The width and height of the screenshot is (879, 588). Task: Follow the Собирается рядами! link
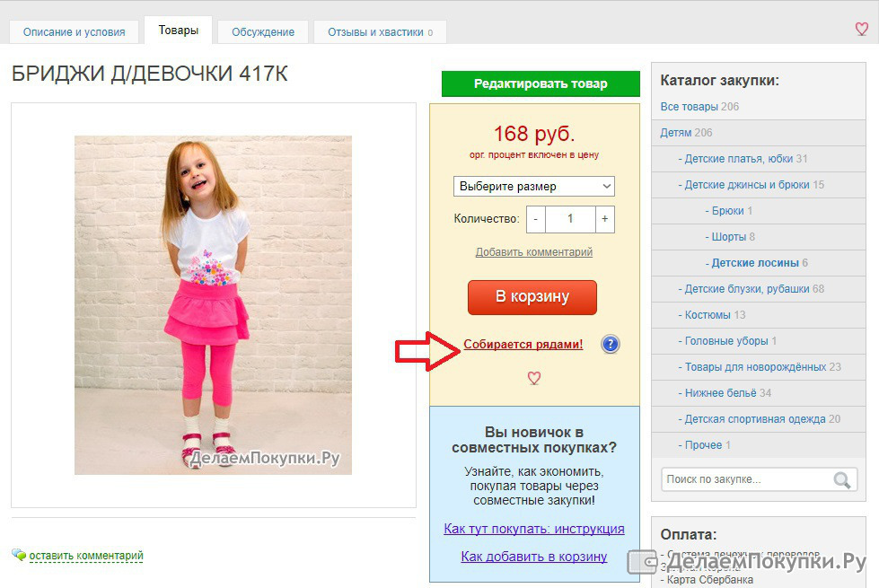[x=523, y=344]
